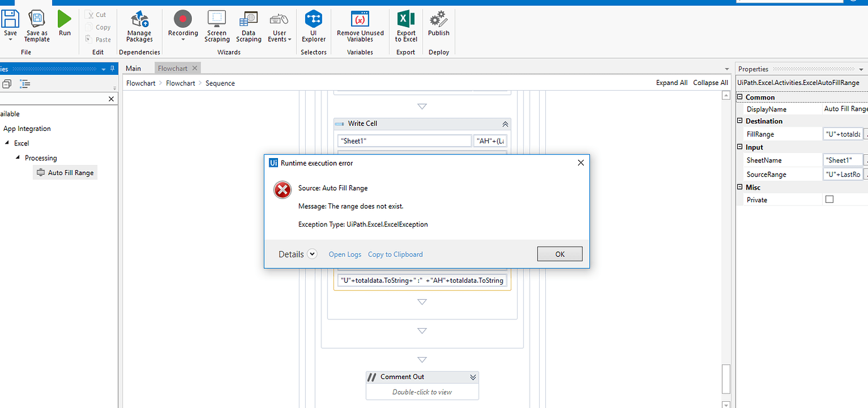The width and height of the screenshot is (868, 408).
Task: Select App Integration tree item
Action: pyautogui.click(x=27, y=128)
